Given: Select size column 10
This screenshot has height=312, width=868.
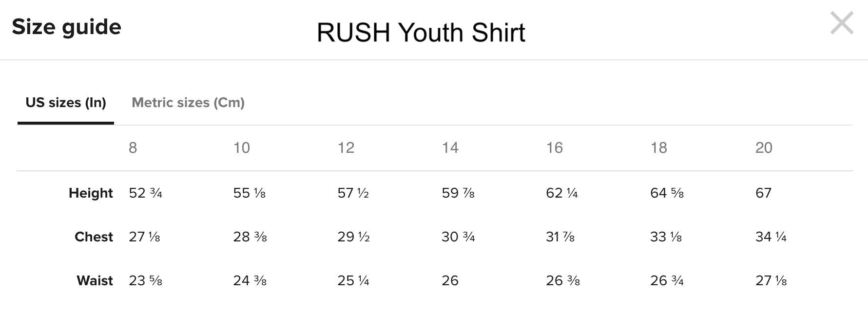Looking at the screenshot, I should tap(242, 148).
